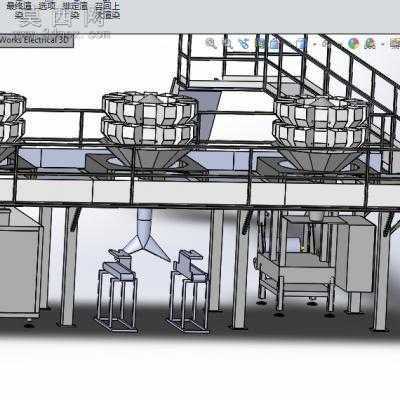Open the Hide/Show Items tool
The width and height of the screenshot is (400, 400).
(x=326, y=44)
